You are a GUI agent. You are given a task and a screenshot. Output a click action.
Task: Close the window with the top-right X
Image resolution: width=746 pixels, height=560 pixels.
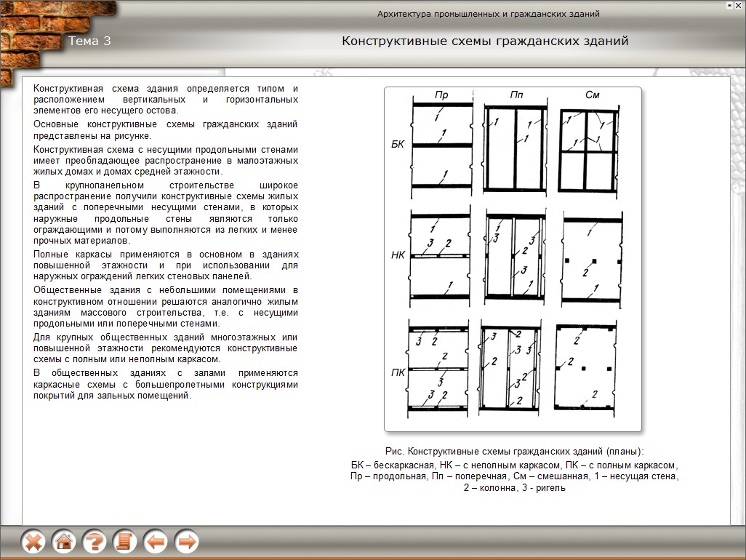click(x=739, y=5)
